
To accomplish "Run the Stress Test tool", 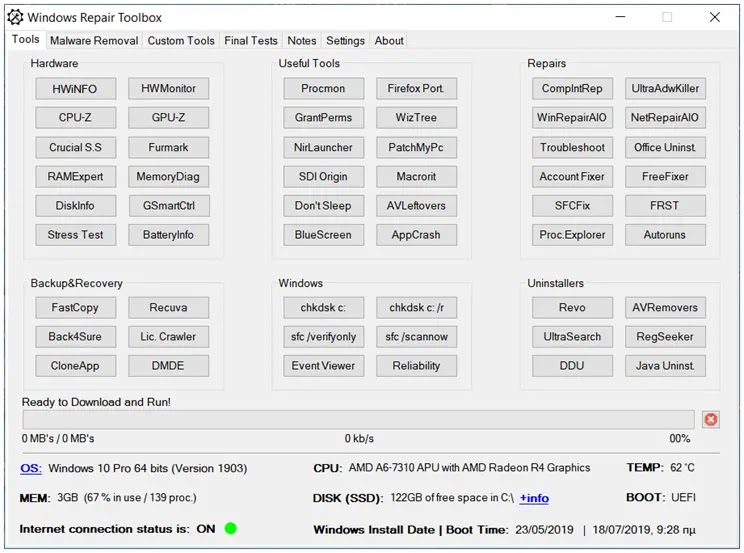I will point(75,235).
